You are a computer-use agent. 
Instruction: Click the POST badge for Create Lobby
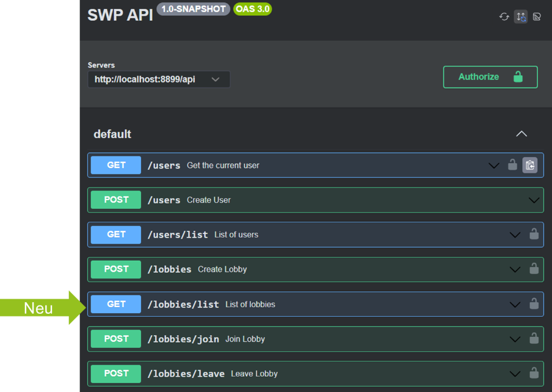click(116, 269)
